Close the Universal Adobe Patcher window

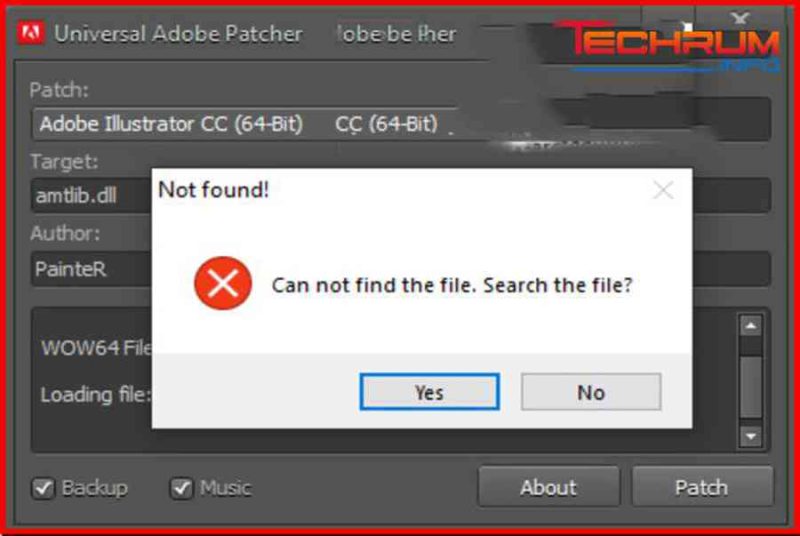(x=739, y=19)
